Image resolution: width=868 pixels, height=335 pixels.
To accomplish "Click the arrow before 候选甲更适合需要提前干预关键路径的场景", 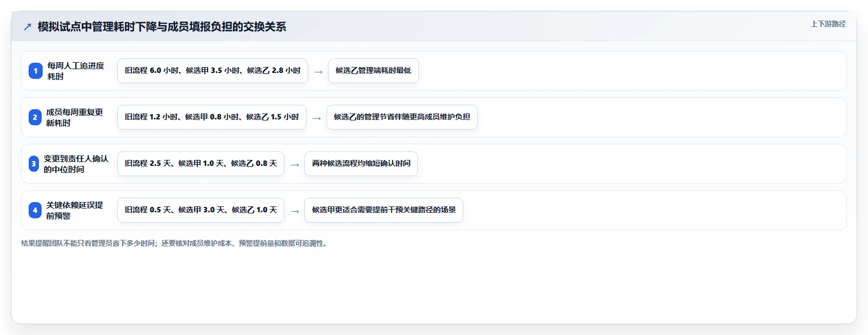I will click(x=295, y=211).
